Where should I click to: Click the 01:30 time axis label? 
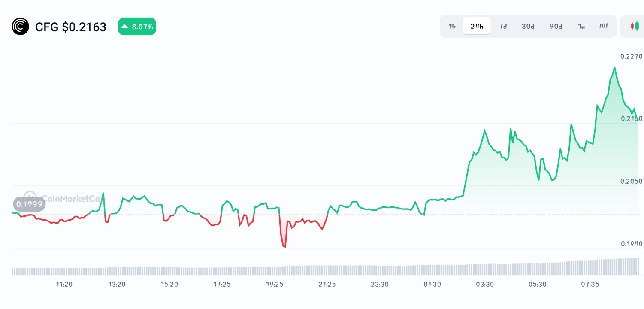(x=432, y=284)
